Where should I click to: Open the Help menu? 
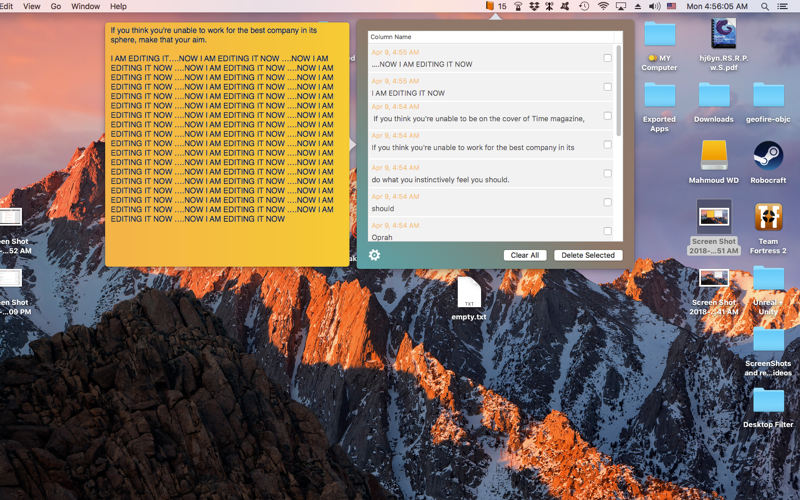pos(118,6)
